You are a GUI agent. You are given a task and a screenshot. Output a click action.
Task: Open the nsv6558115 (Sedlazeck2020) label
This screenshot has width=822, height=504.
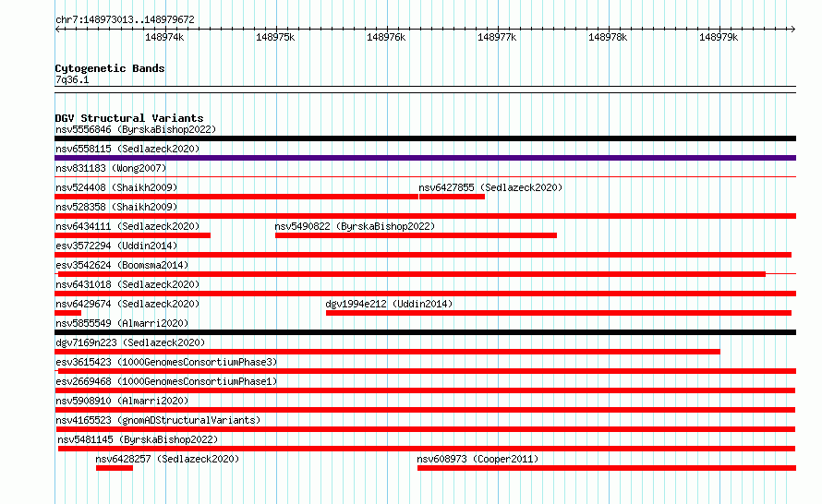coord(127,149)
